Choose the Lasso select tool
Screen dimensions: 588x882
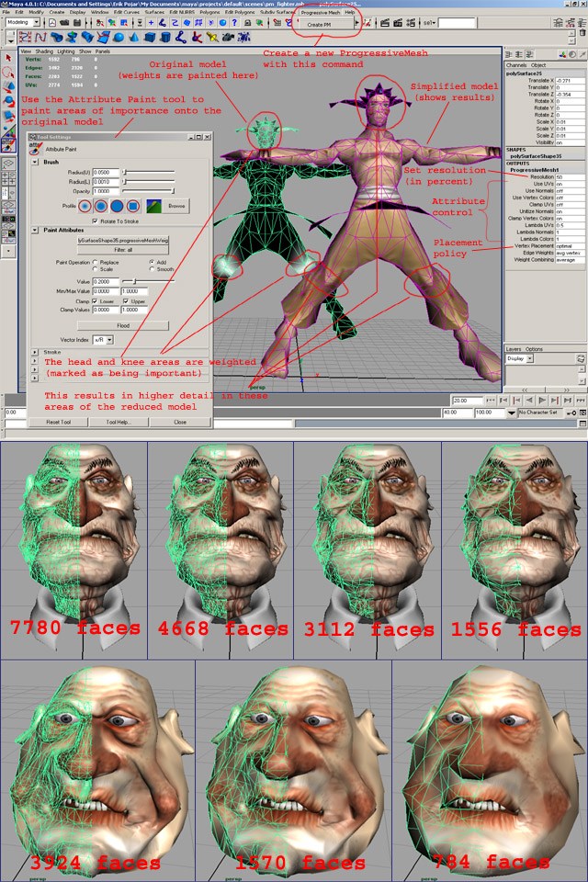tap(8, 73)
